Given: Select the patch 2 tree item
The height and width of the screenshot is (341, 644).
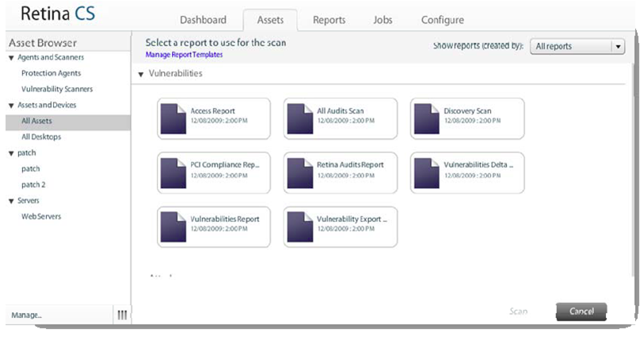Looking at the screenshot, I should pyautogui.click(x=33, y=185).
